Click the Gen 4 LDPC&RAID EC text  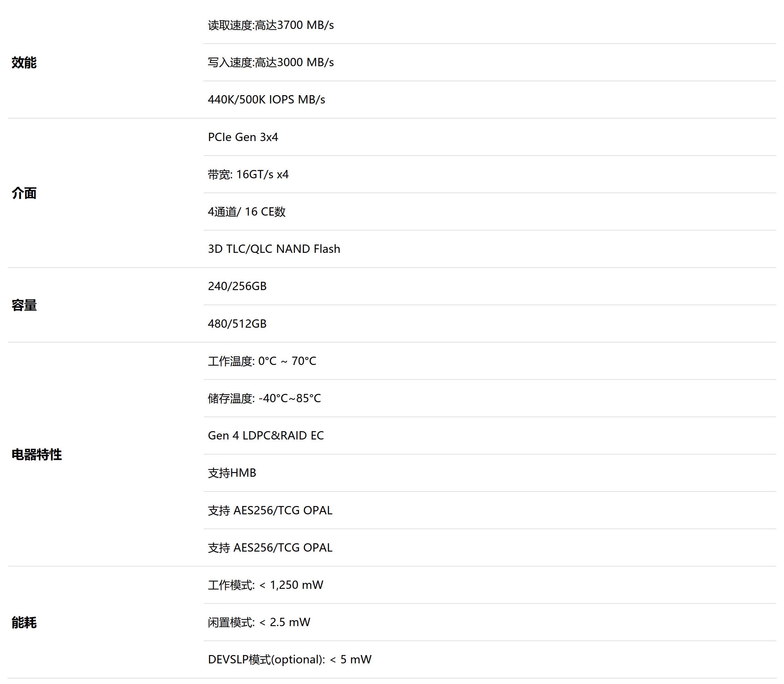[266, 435]
